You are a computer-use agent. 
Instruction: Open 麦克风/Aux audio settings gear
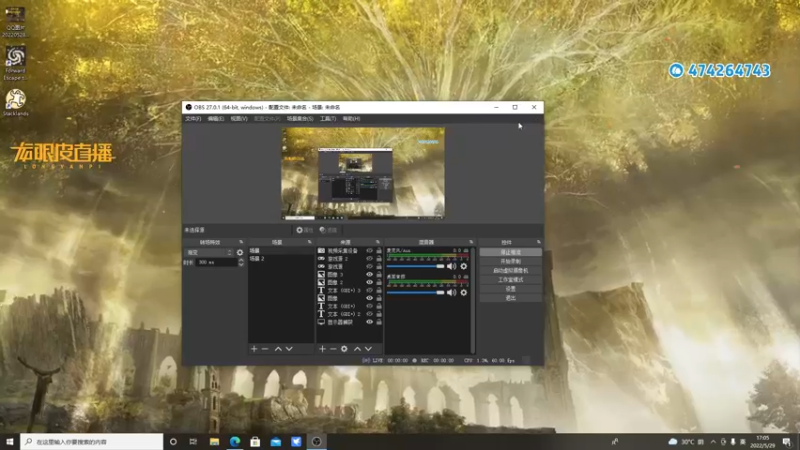(x=463, y=266)
